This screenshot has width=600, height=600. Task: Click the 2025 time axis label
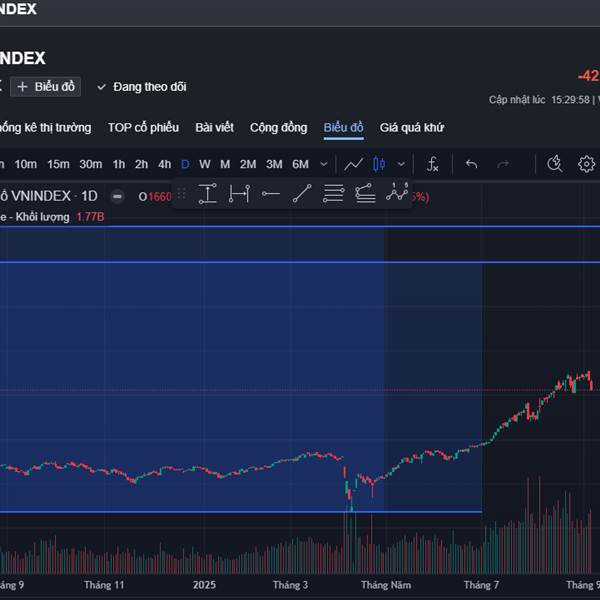point(204,585)
